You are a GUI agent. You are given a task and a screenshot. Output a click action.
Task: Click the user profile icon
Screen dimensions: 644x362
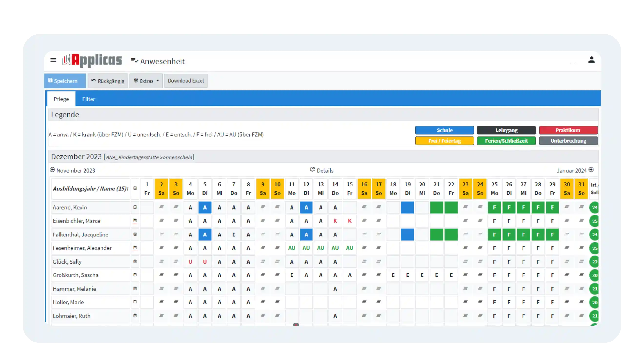(591, 60)
